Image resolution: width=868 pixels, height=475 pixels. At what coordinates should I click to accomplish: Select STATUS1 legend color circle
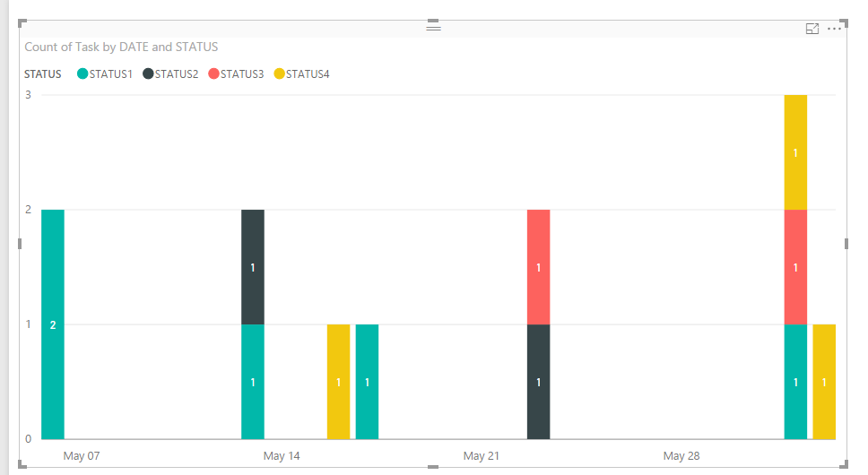click(x=82, y=73)
